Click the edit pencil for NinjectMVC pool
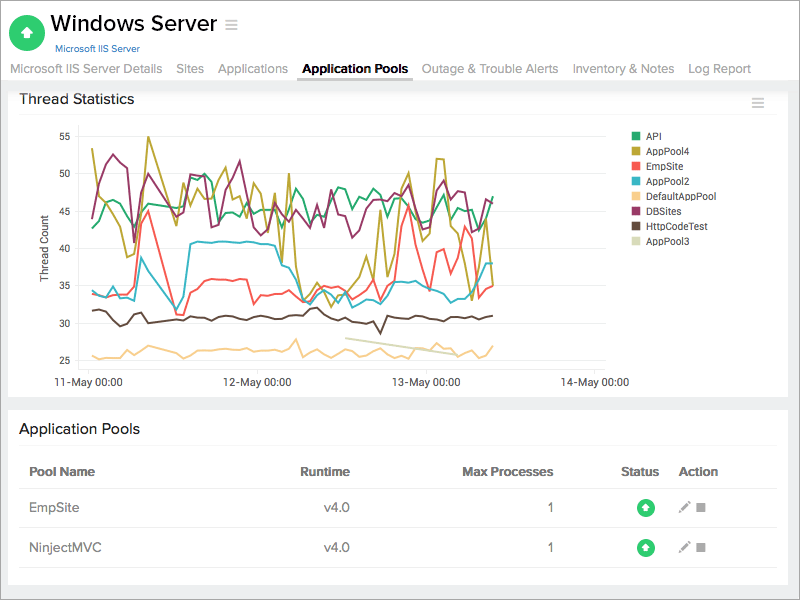The height and width of the screenshot is (600, 800). [684, 548]
